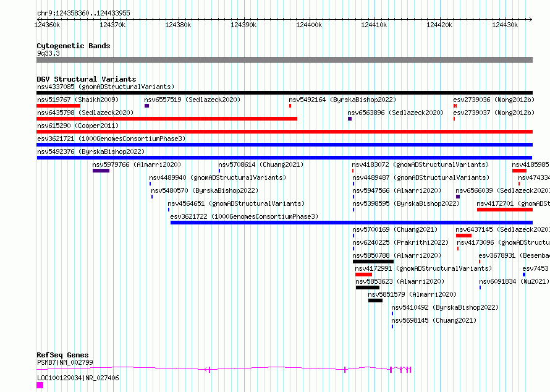550x392 pixels.
Task: Open the nsv519767 (Shaikh2009) variant label
Action: pos(78,100)
